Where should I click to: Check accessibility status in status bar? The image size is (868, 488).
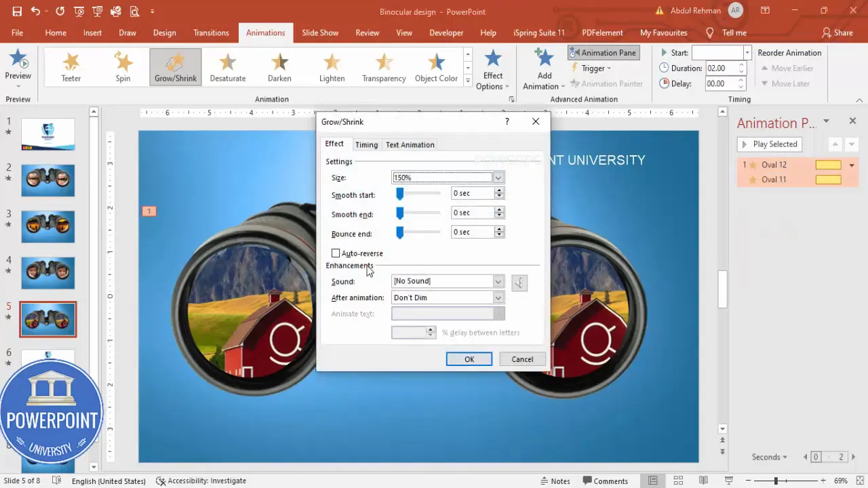[x=201, y=481]
